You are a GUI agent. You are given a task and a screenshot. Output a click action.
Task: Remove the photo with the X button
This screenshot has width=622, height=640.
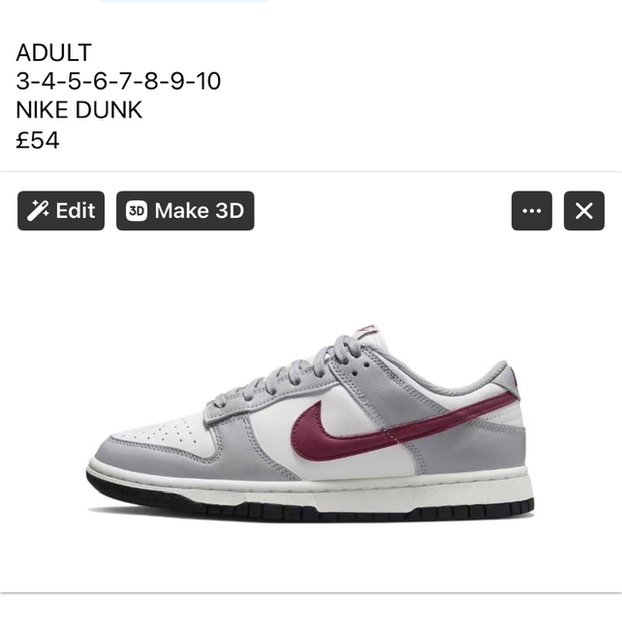point(584,211)
